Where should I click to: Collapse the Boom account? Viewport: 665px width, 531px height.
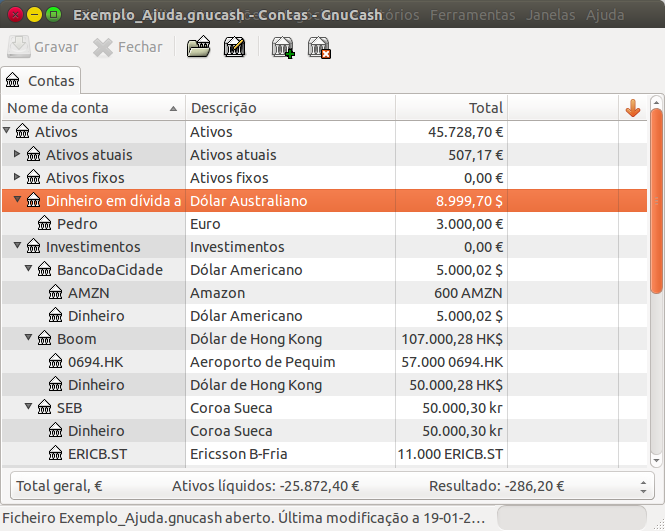[28, 337]
